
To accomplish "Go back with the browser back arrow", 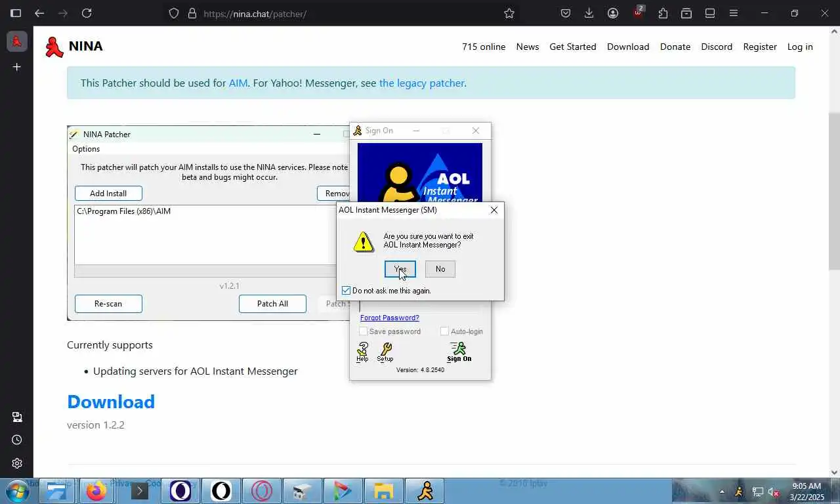I will tap(39, 13).
